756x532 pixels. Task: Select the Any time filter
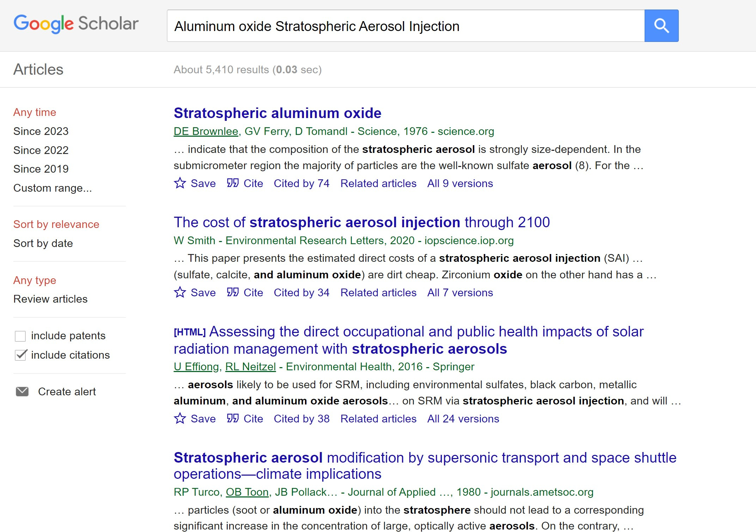pyautogui.click(x=35, y=112)
